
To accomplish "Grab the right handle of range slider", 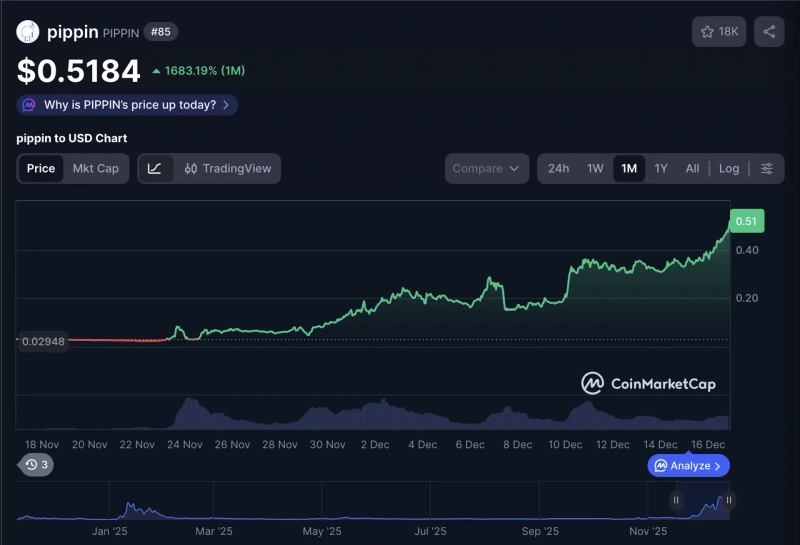I will (x=729, y=500).
